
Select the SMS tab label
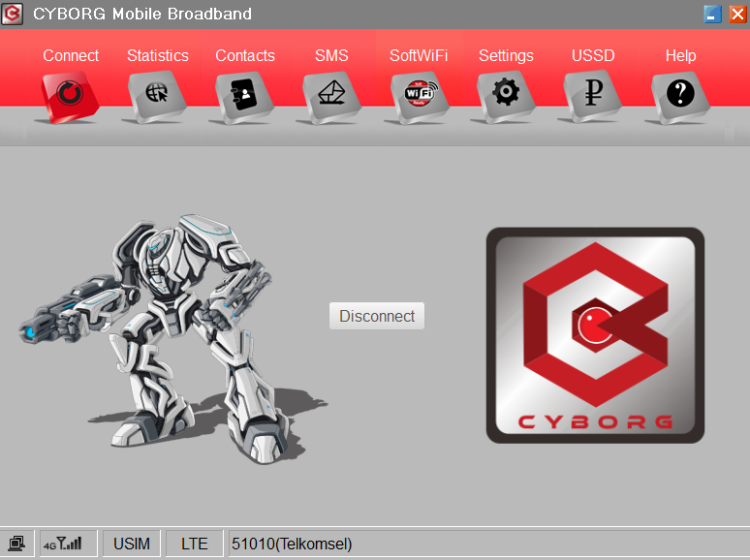coord(331,55)
